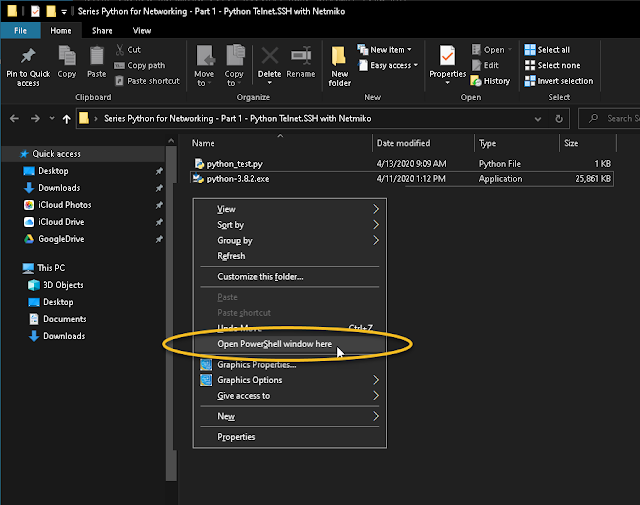
Task: Choose Customize this folder option
Action: (x=289, y=277)
